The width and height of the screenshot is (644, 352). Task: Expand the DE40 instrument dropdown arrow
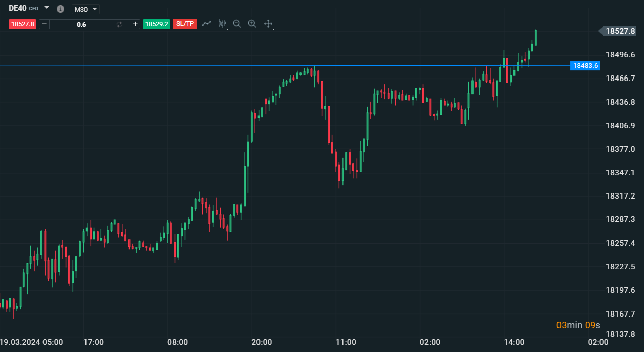[x=47, y=8]
